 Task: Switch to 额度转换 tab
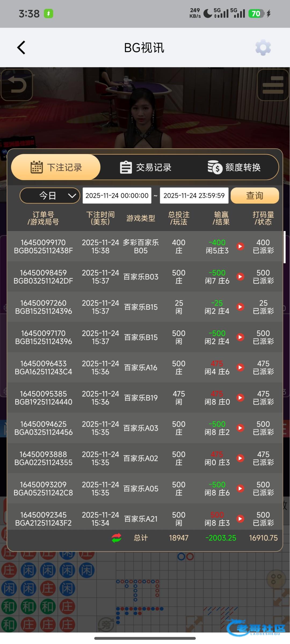click(x=234, y=167)
